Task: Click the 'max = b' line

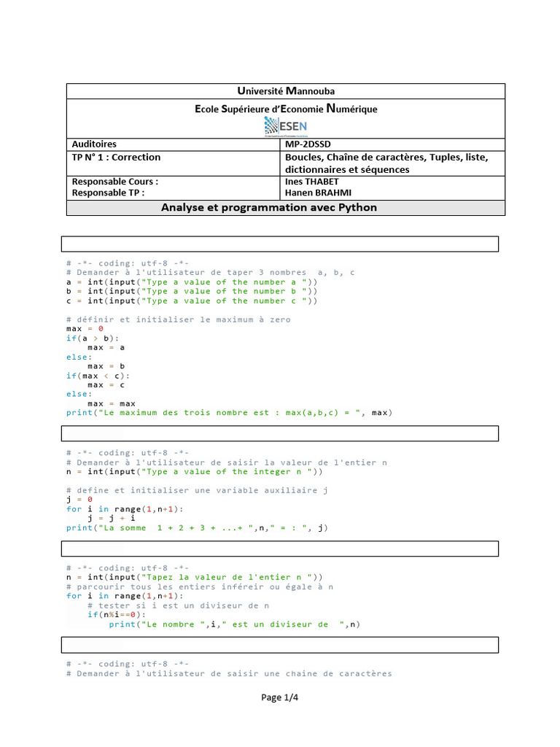Action: pyautogui.click(x=106, y=366)
